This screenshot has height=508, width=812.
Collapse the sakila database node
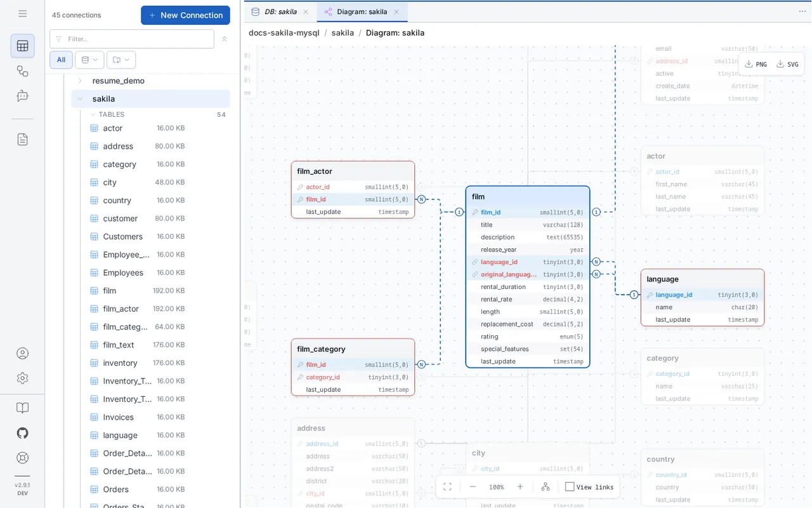80,99
